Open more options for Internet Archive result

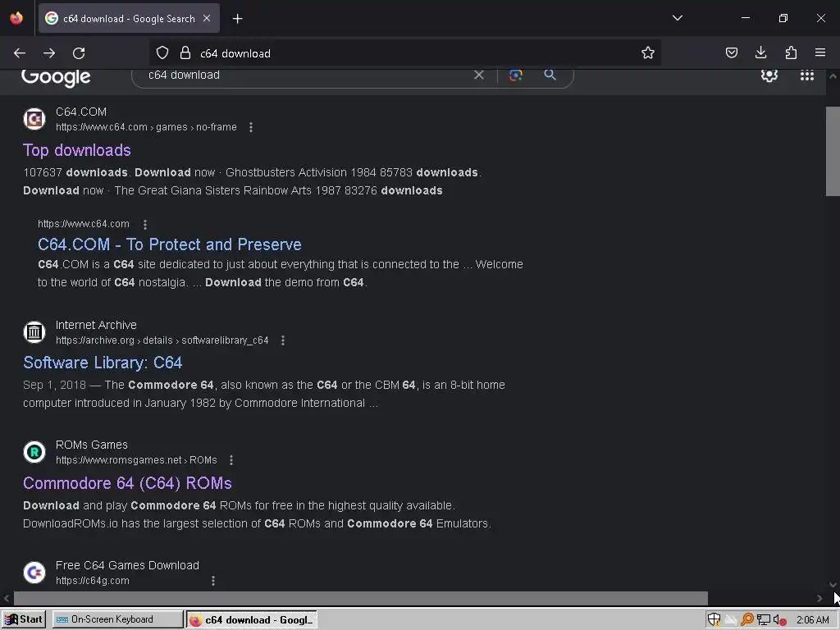(x=283, y=340)
